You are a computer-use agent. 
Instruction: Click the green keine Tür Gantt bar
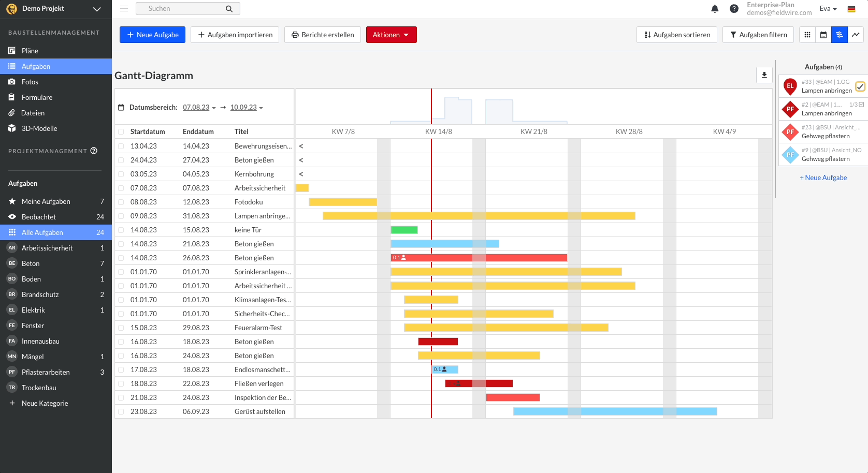point(404,230)
